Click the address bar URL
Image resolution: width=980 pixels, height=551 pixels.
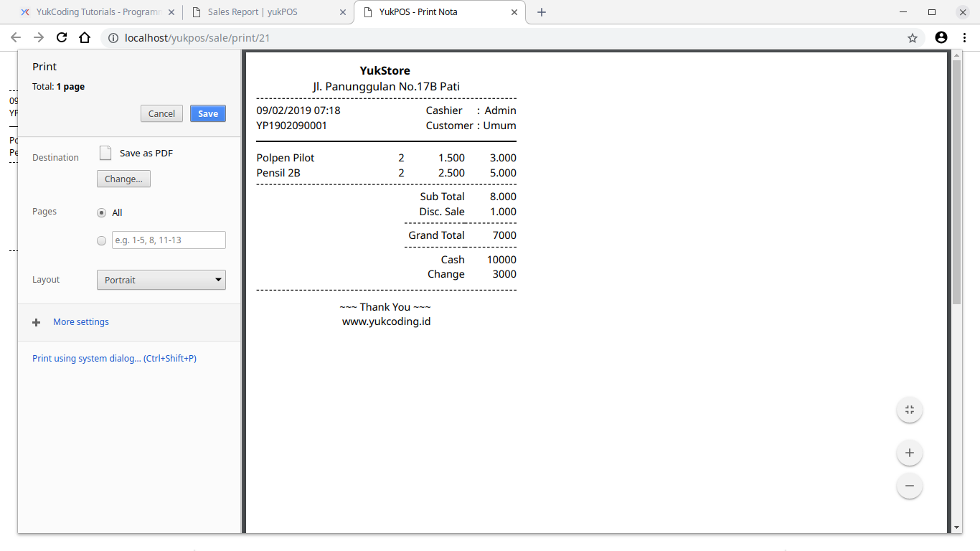click(197, 38)
